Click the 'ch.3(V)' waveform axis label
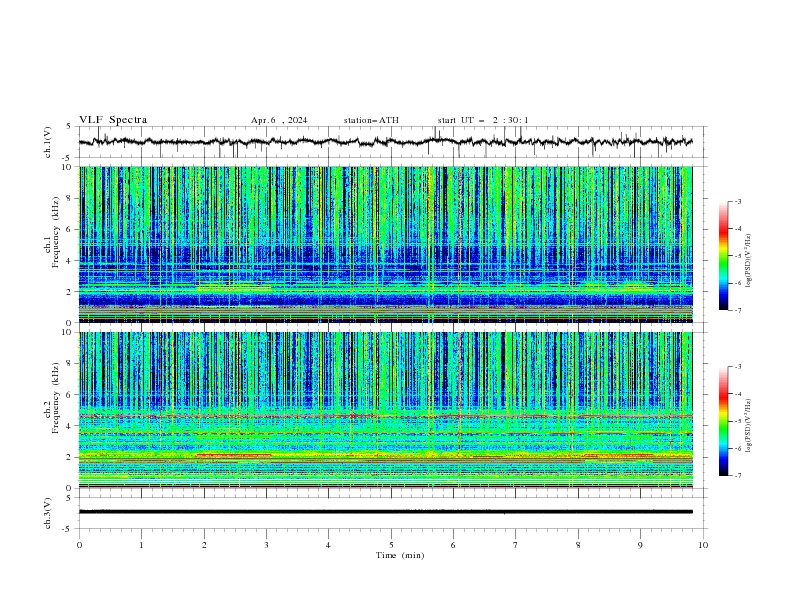 point(48,513)
